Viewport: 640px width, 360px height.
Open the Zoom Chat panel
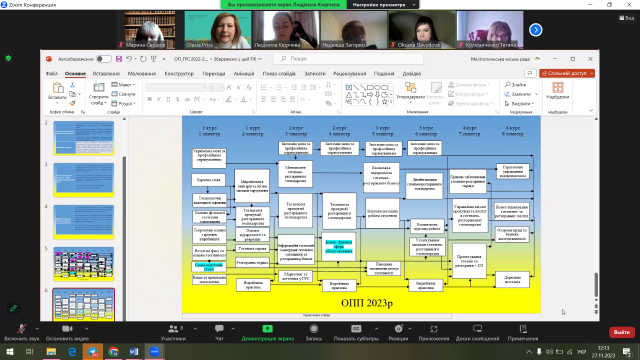pos(219,332)
